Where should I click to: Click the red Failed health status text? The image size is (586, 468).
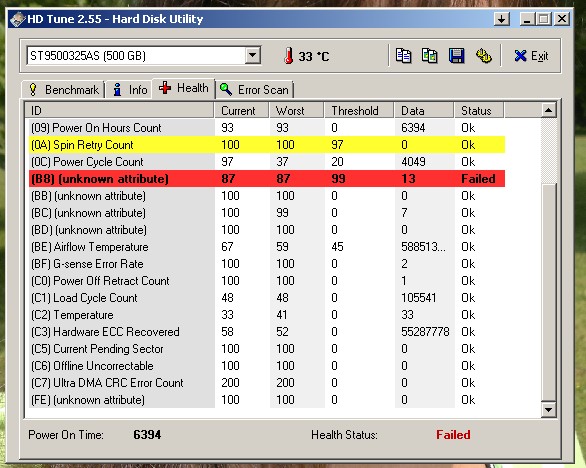pyautogui.click(x=453, y=435)
